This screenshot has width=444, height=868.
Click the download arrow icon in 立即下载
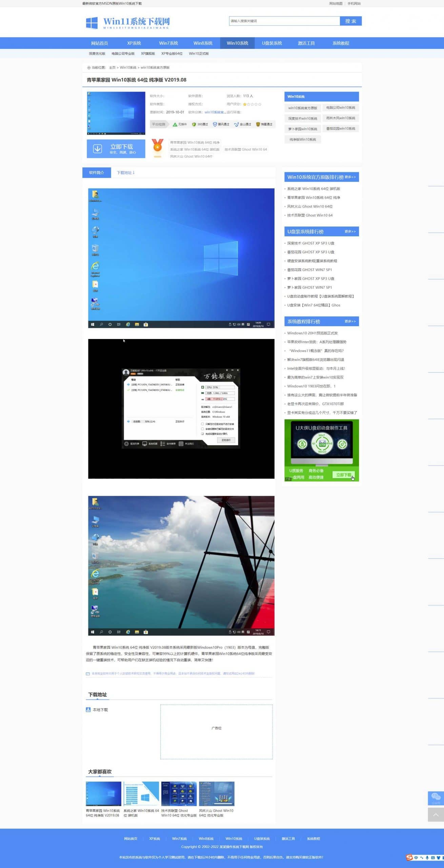click(98, 149)
